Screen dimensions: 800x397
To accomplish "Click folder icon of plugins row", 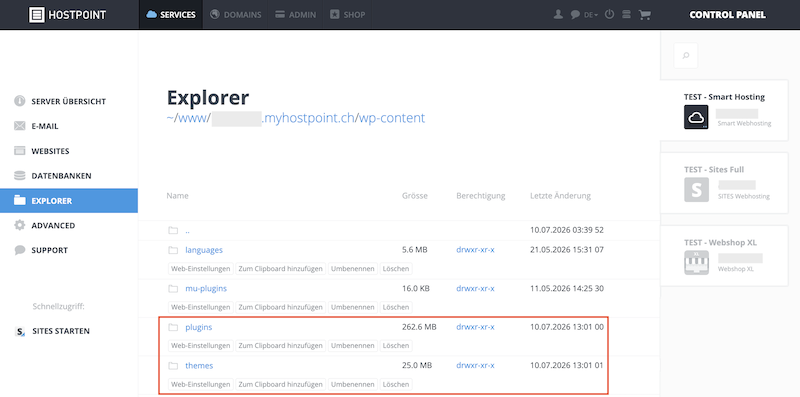I will tap(173, 327).
